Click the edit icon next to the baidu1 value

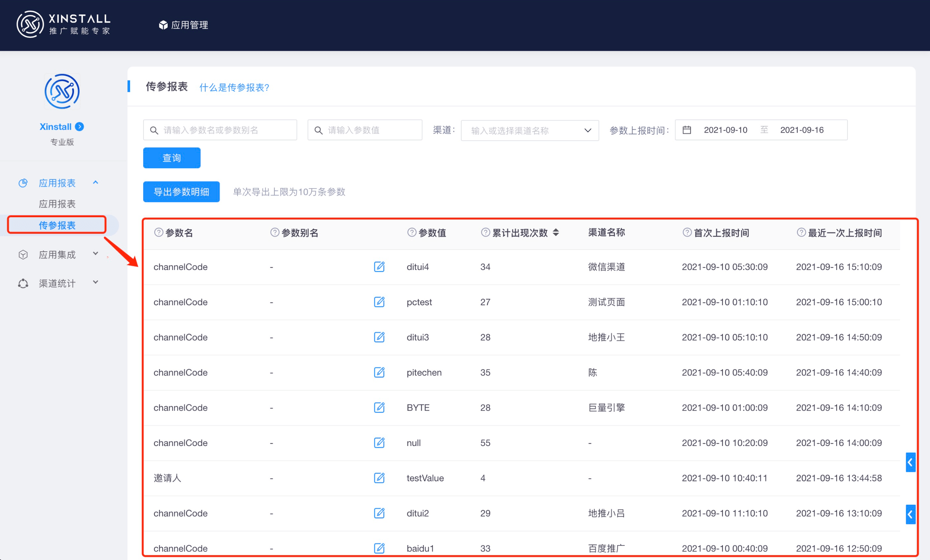pyautogui.click(x=379, y=548)
